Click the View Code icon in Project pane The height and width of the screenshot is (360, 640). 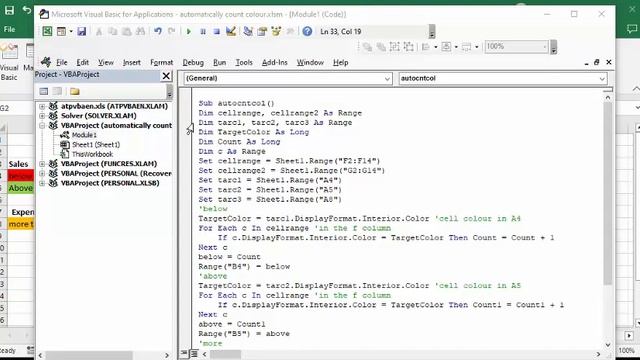click(44, 91)
